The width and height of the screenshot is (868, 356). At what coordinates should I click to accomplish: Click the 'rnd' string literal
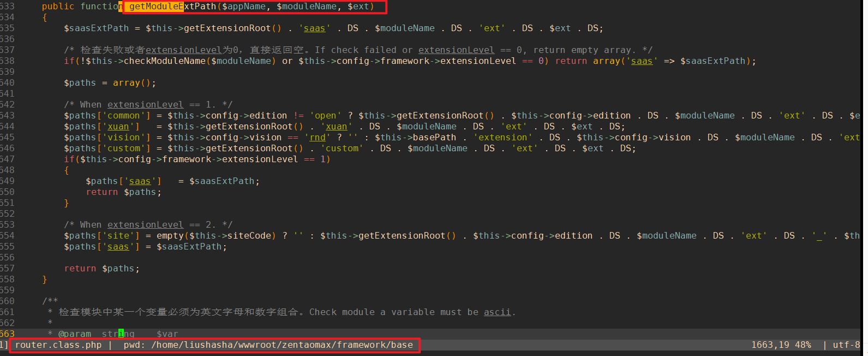pyautogui.click(x=318, y=138)
